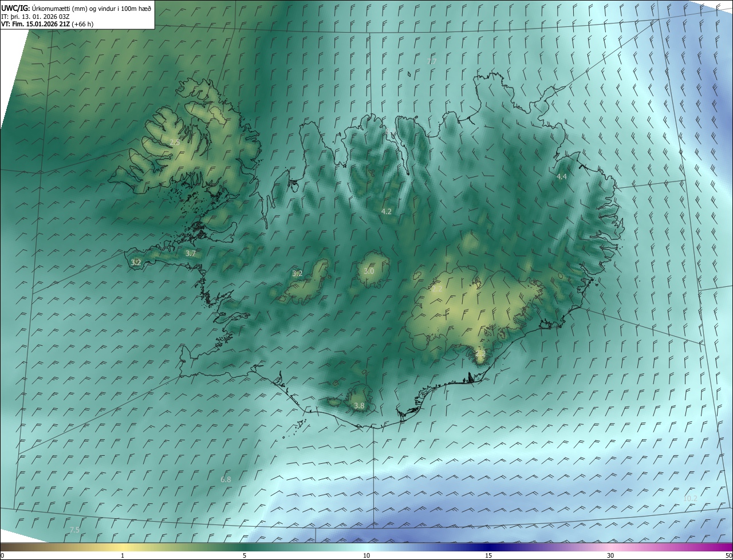
Task: Click the color scale tick label 30
Action: [610, 555]
